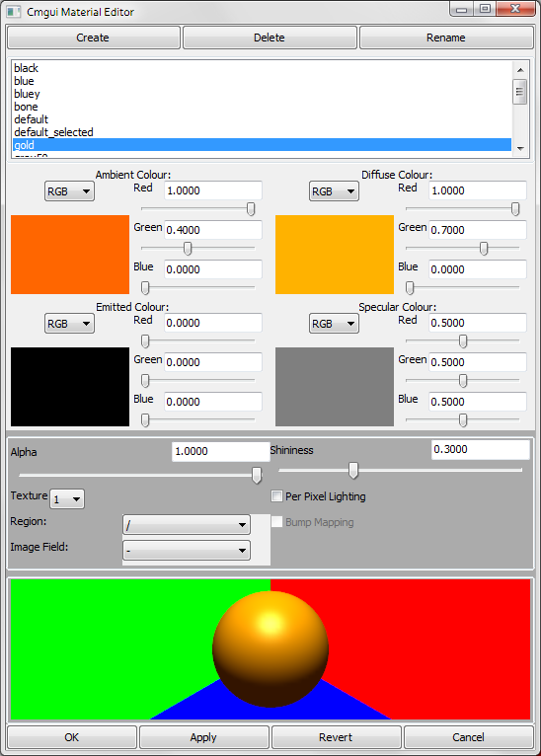Click the Specular Green slider handle

click(463, 380)
